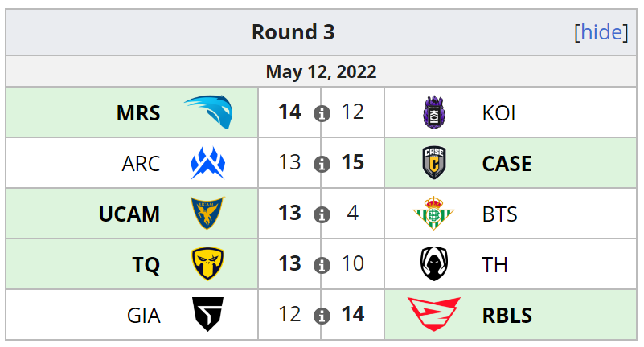Show info popup for UCAM vs BTS
The width and height of the screenshot is (644, 347).
(322, 214)
